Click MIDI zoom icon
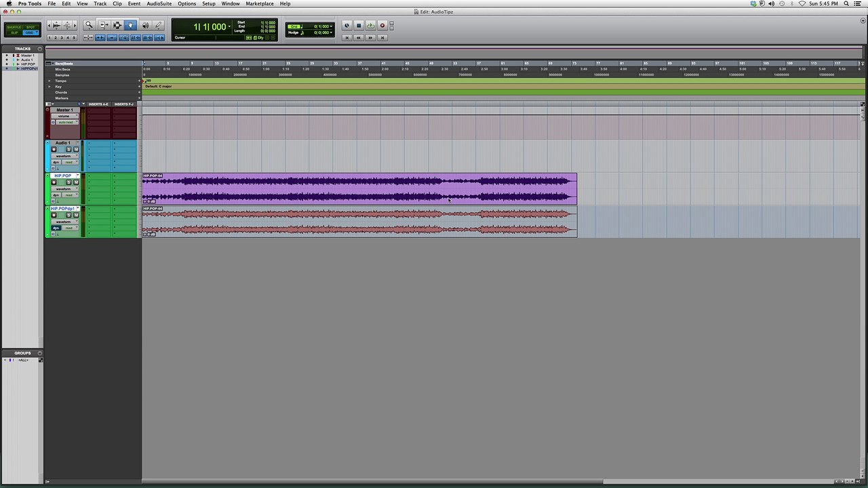Screen dimensions: 868x488 67,26
